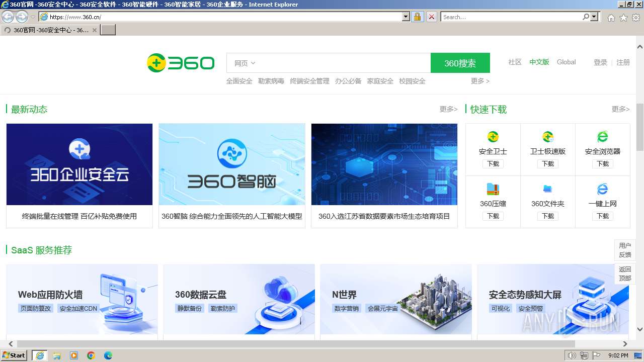Click the network tray icon
Viewport: 644px width, 362px height.
tap(584, 355)
